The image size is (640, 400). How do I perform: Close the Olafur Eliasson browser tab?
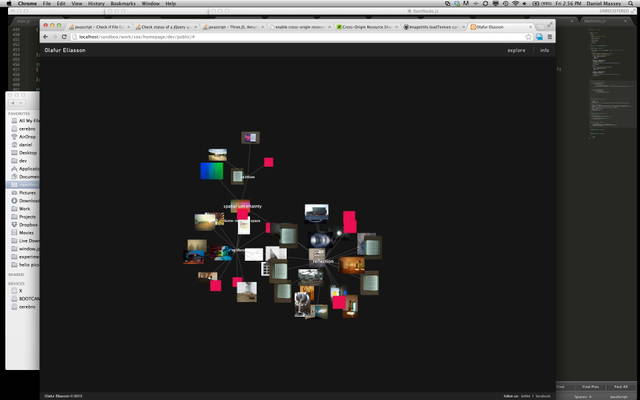click(x=531, y=27)
